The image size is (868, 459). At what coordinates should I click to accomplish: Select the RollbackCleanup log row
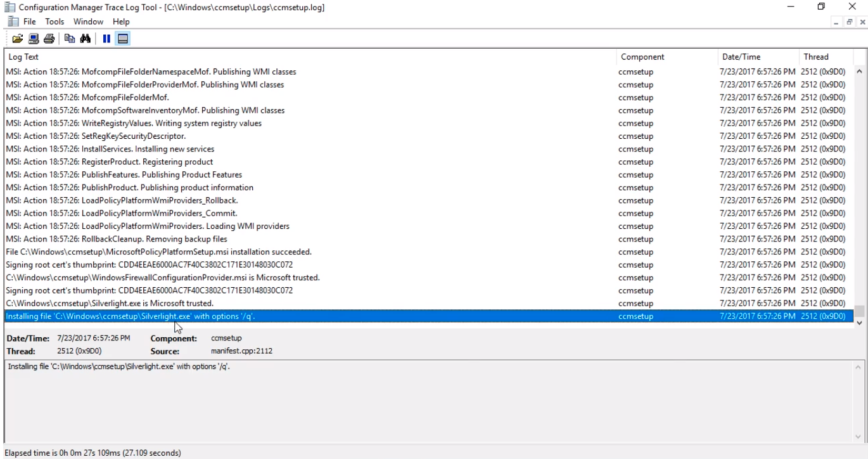coord(429,239)
